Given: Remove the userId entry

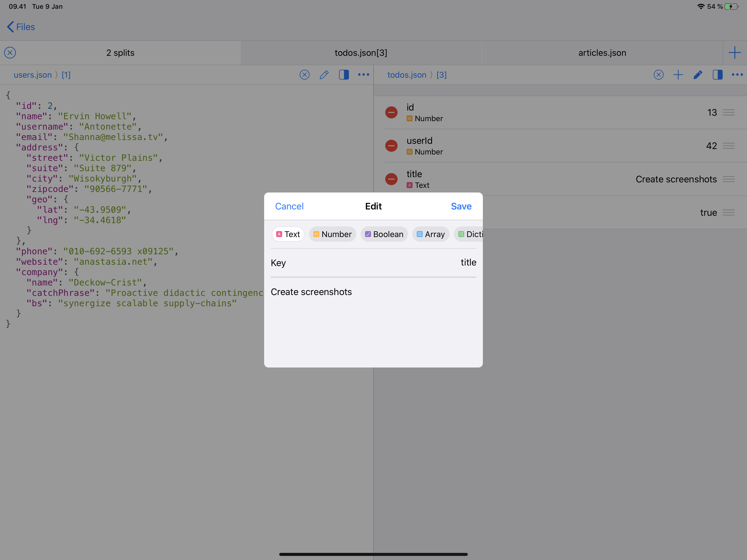Looking at the screenshot, I should [x=391, y=145].
